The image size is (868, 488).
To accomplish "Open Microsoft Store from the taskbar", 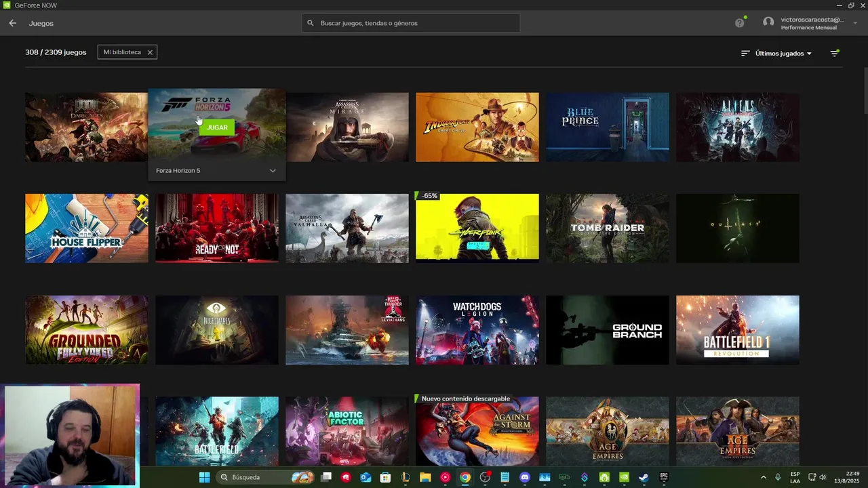I will coord(385,477).
